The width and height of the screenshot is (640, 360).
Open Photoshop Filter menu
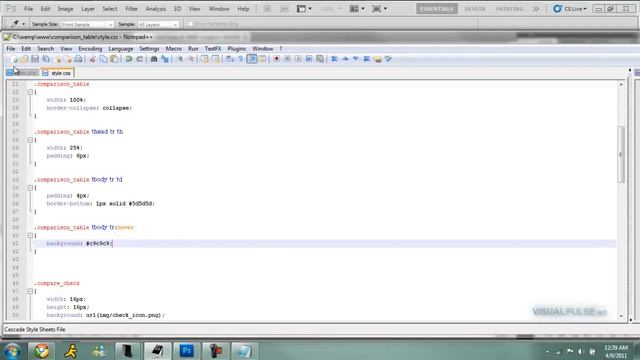[x=131, y=9]
